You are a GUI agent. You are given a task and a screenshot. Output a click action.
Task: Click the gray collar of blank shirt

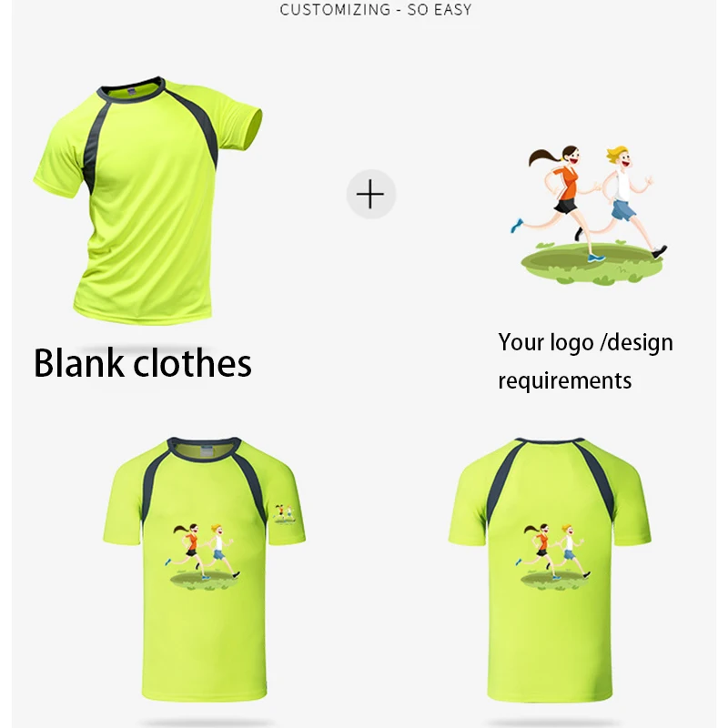(x=131, y=90)
